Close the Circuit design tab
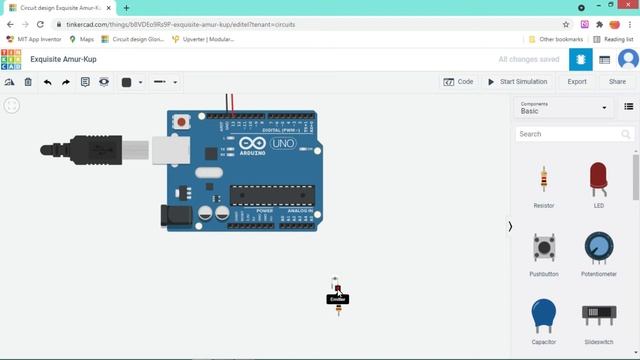Image resolution: width=640 pixels, height=360 pixels. click(109, 8)
